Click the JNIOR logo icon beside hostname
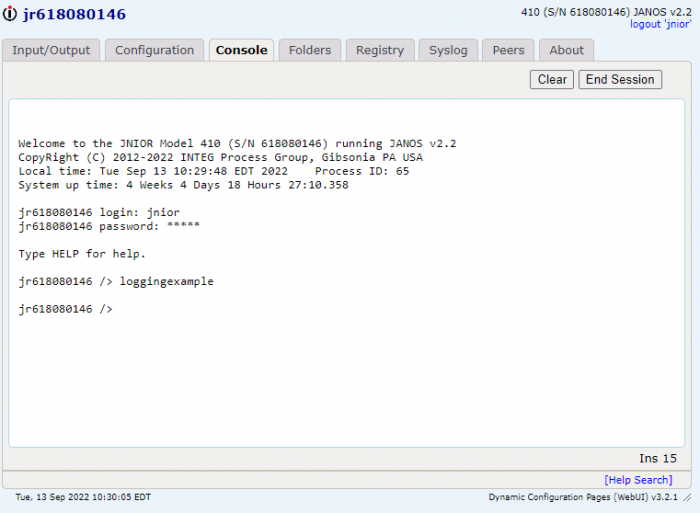700x513 pixels. click(10, 14)
